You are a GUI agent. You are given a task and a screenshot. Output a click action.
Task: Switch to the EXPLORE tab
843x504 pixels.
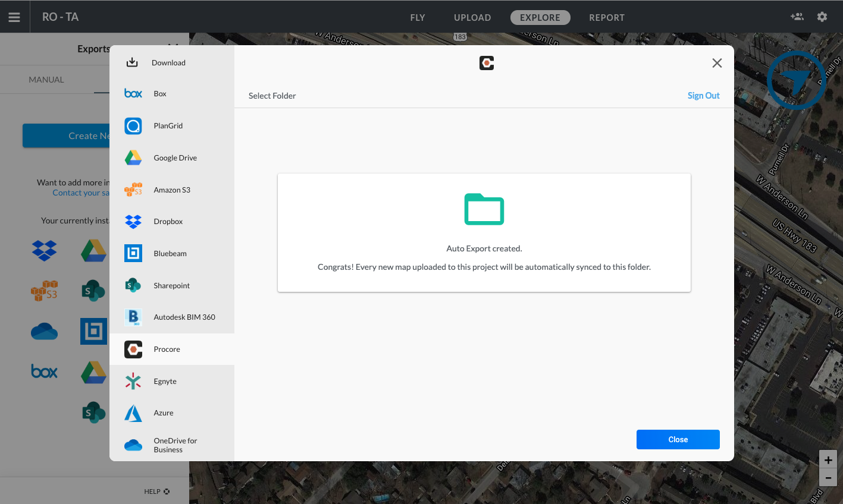[x=540, y=18]
